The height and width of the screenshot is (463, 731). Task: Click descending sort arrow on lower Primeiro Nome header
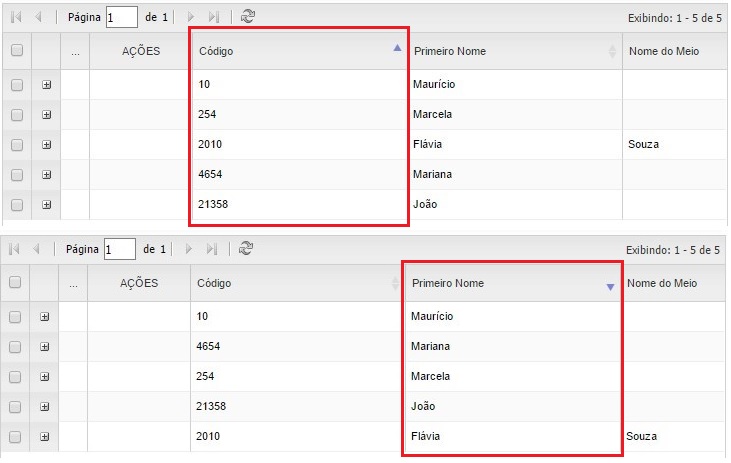pyautogui.click(x=610, y=288)
